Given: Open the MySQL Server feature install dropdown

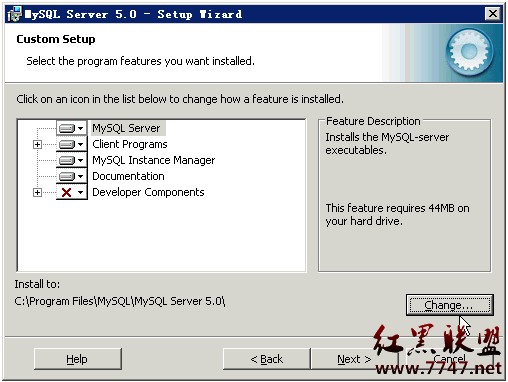Looking at the screenshot, I should tap(72, 128).
